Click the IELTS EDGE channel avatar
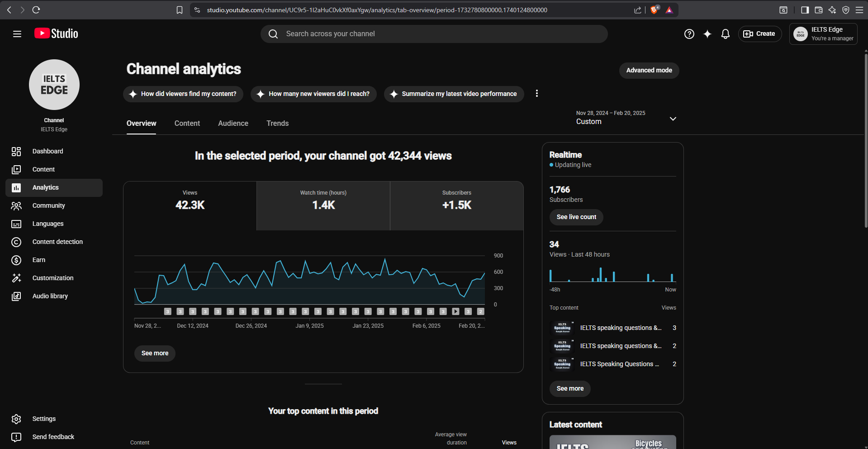This screenshot has height=449, width=868. (x=54, y=85)
